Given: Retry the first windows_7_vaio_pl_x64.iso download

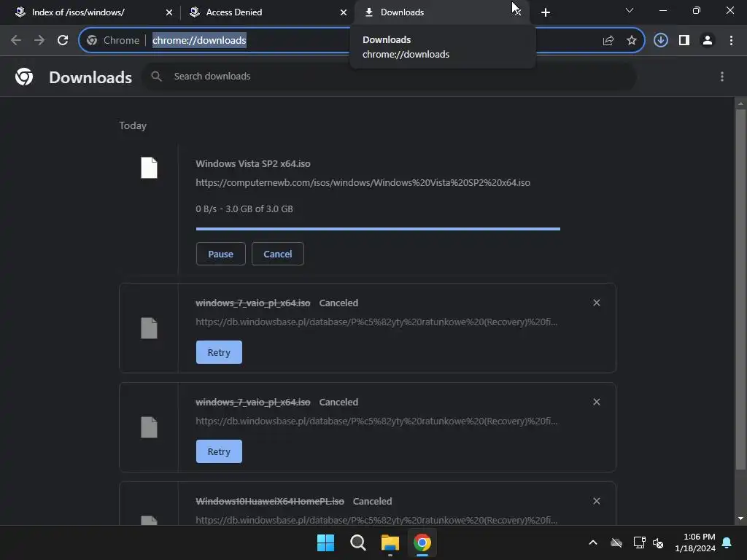Looking at the screenshot, I should (219, 352).
